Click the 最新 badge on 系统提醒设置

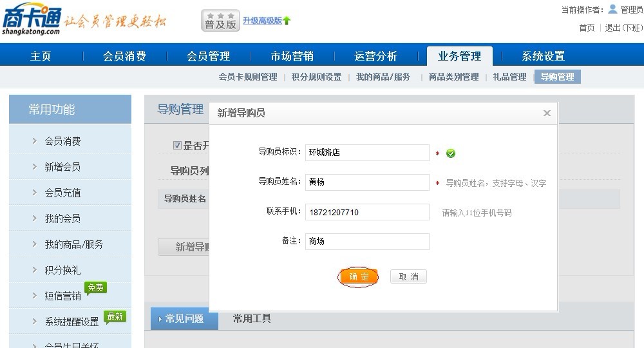(115, 316)
